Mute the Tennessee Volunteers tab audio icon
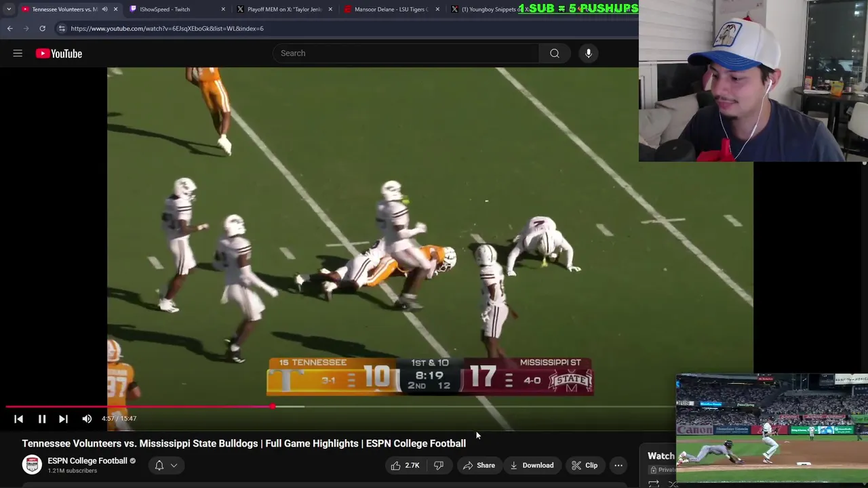Image resolution: width=868 pixels, height=488 pixels. (x=104, y=9)
